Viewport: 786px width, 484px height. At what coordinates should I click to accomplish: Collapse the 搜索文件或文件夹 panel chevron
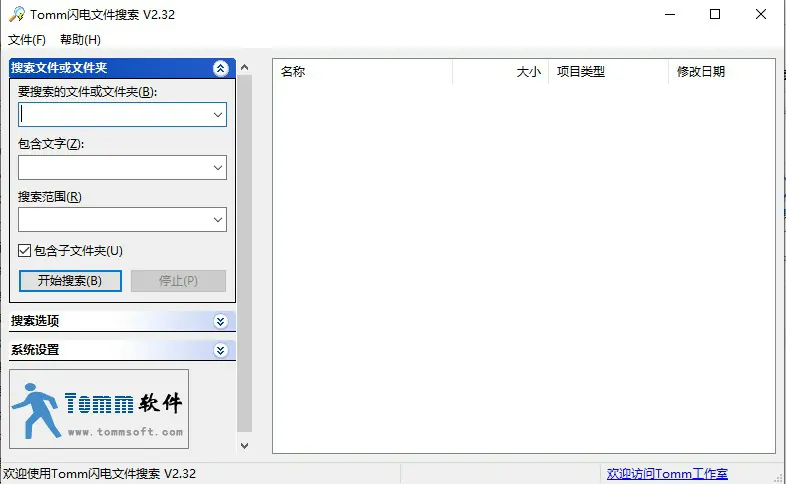221,68
